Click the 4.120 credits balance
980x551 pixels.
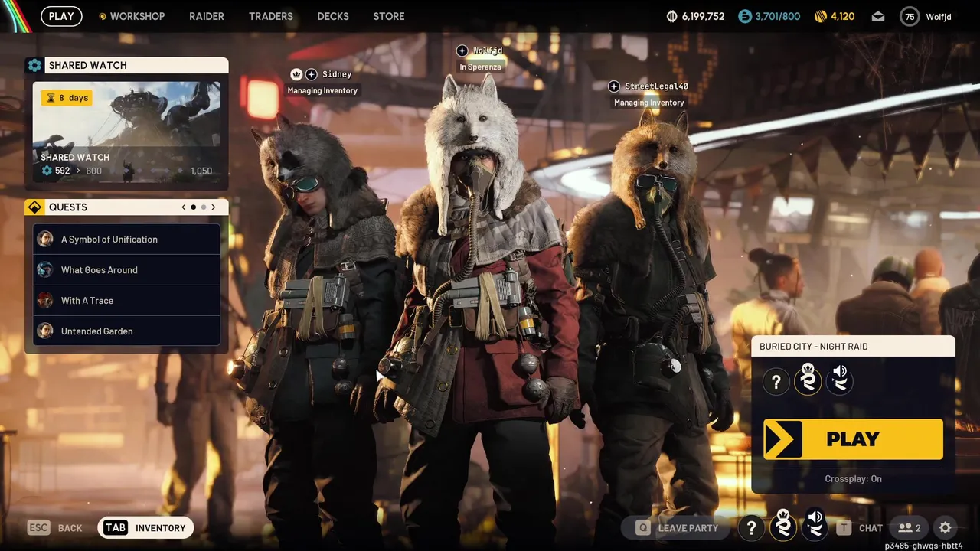click(842, 16)
